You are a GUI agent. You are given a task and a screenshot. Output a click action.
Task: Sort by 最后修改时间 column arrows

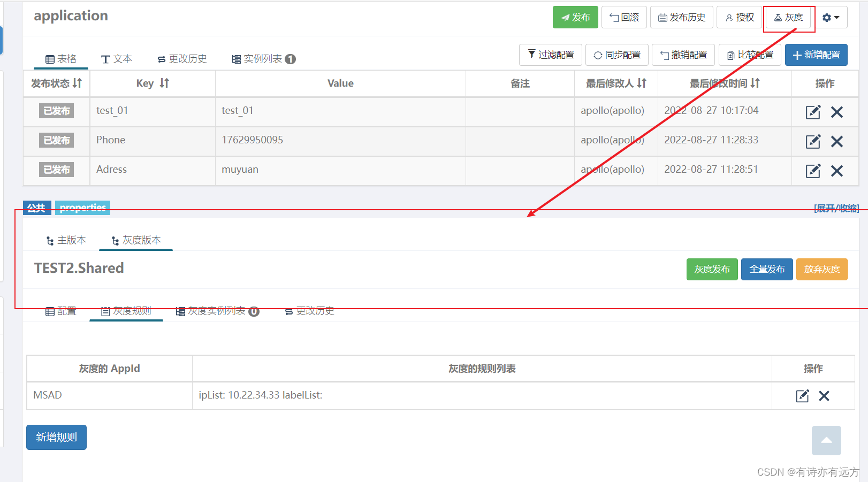(755, 83)
